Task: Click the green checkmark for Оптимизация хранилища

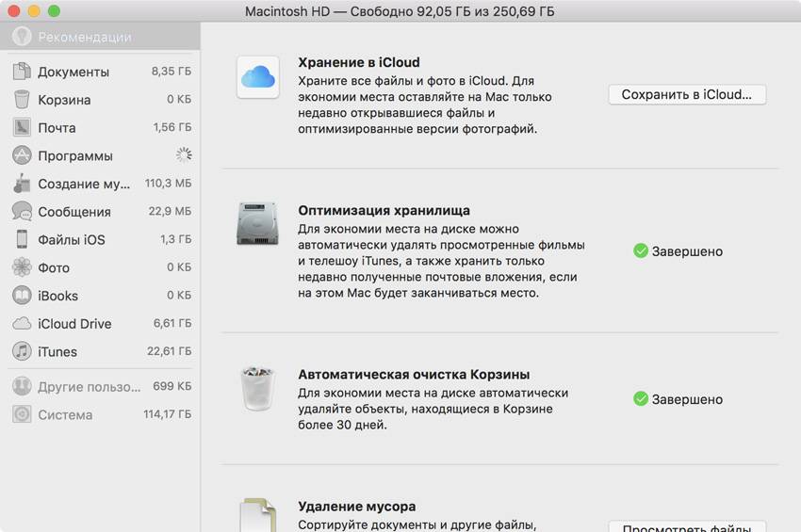Action: click(x=641, y=251)
